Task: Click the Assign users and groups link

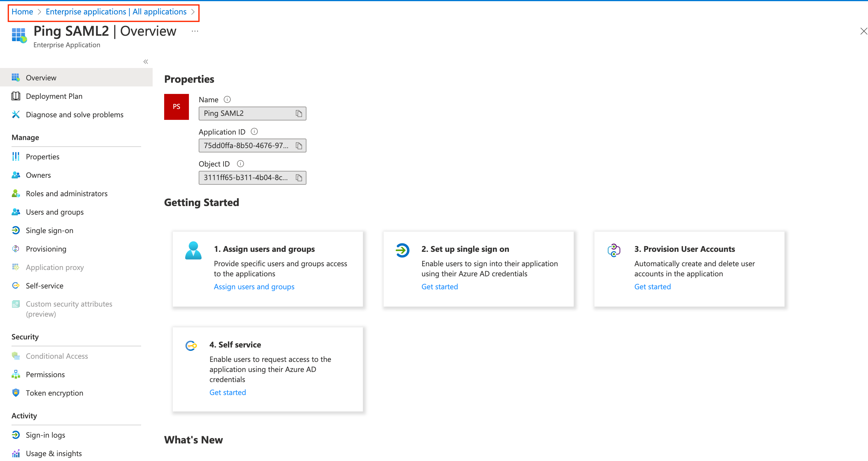Action: (x=254, y=286)
